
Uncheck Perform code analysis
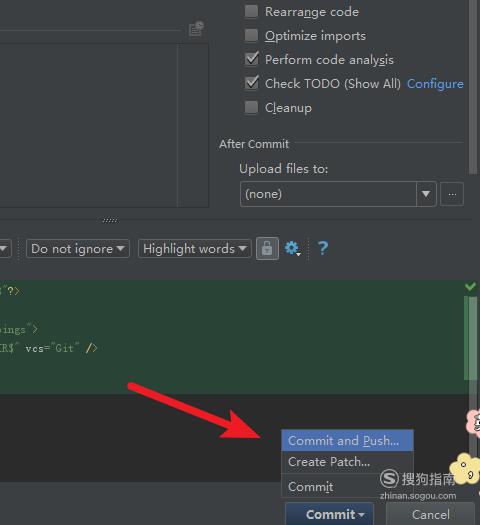(x=251, y=59)
